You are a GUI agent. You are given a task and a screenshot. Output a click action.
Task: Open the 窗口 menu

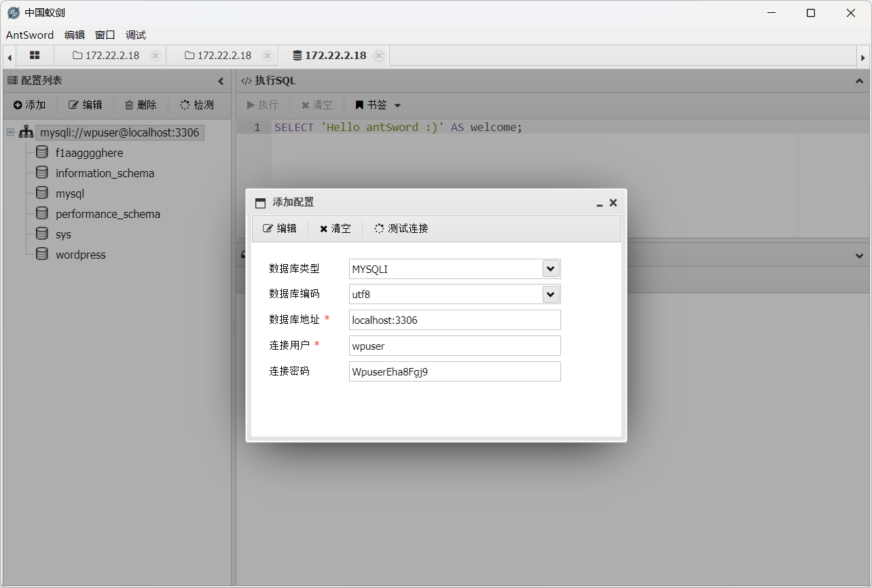tap(105, 35)
